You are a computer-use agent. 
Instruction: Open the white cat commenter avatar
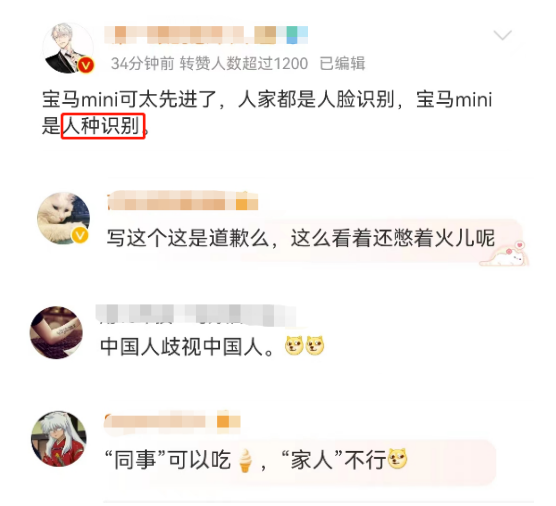[63, 218]
